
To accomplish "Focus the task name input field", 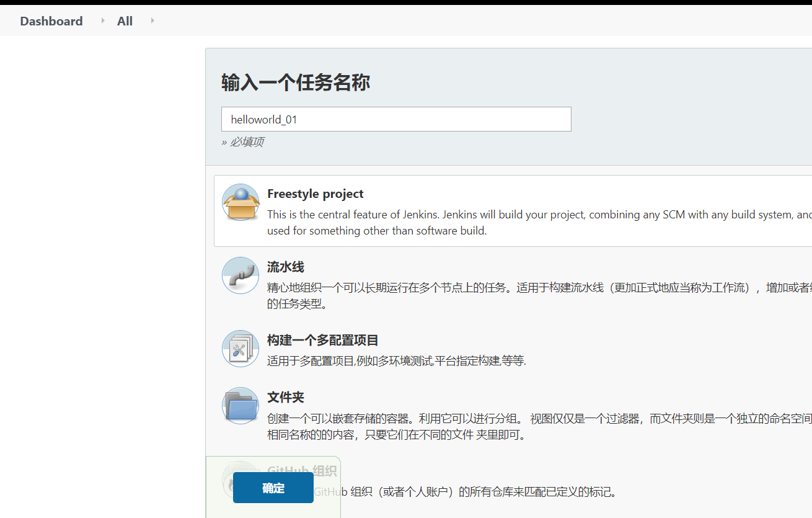I will [x=396, y=119].
